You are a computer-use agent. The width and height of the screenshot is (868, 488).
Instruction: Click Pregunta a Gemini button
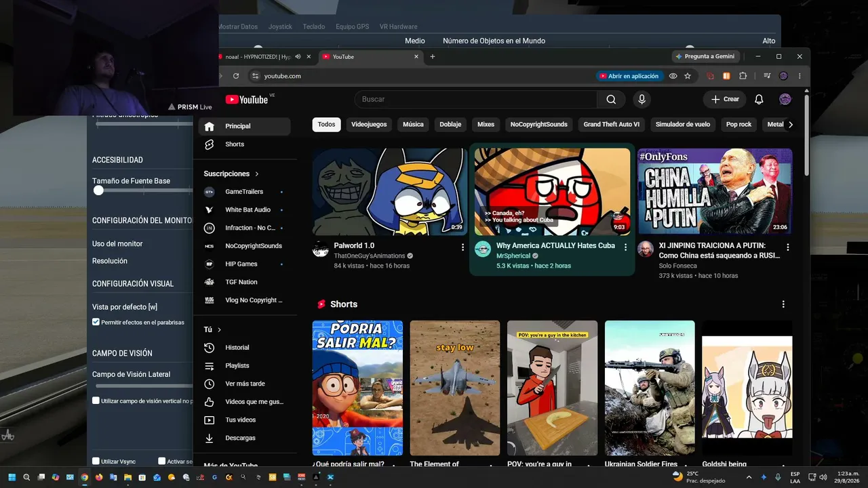[x=705, y=57]
